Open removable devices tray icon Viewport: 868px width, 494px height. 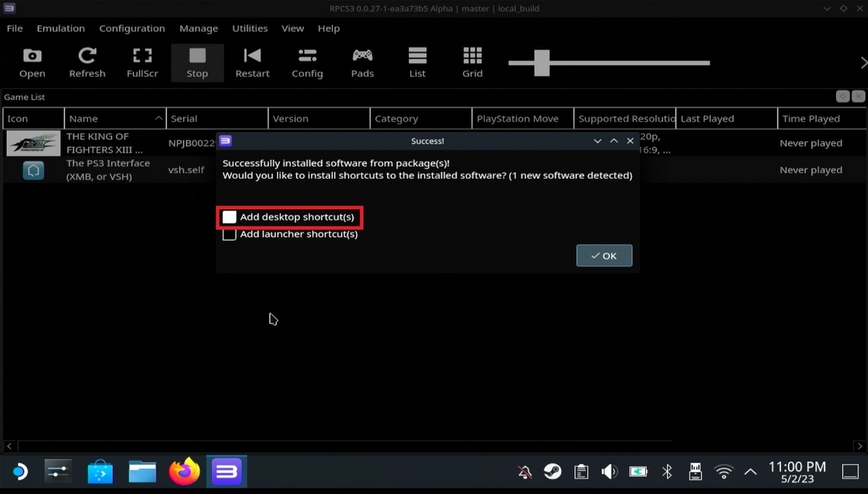pos(695,472)
